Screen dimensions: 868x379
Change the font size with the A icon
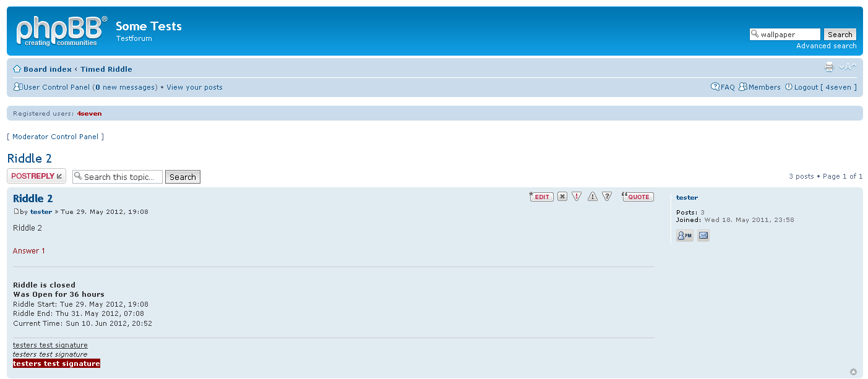tap(848, 67)
